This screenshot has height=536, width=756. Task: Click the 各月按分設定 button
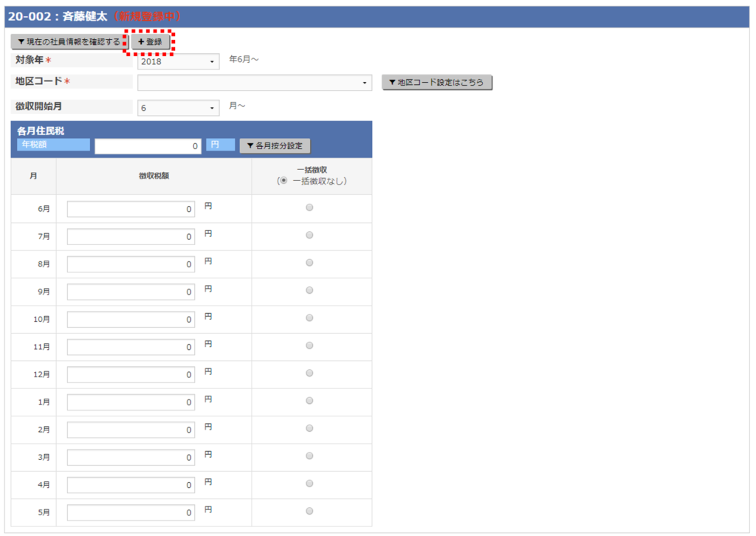click(275, 145)
